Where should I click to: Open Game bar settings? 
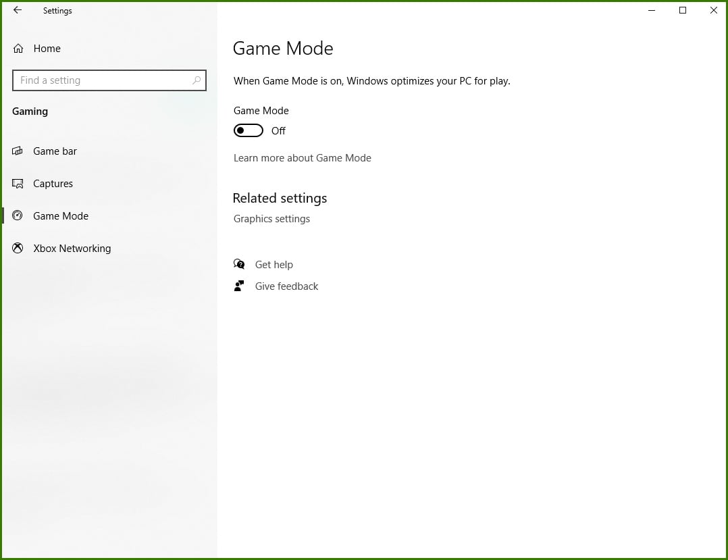[x=55, y=151]
